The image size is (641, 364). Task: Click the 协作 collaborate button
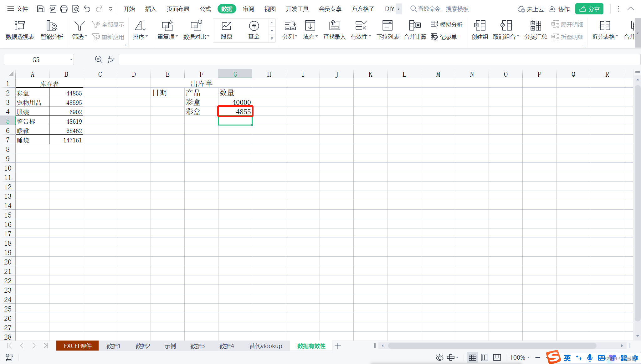560,9
